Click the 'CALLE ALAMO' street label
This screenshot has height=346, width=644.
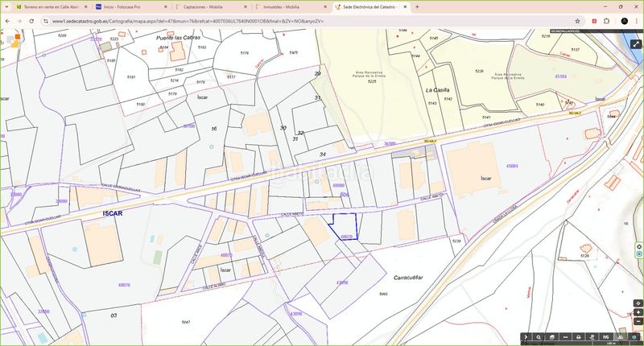[x=214, y=287]
